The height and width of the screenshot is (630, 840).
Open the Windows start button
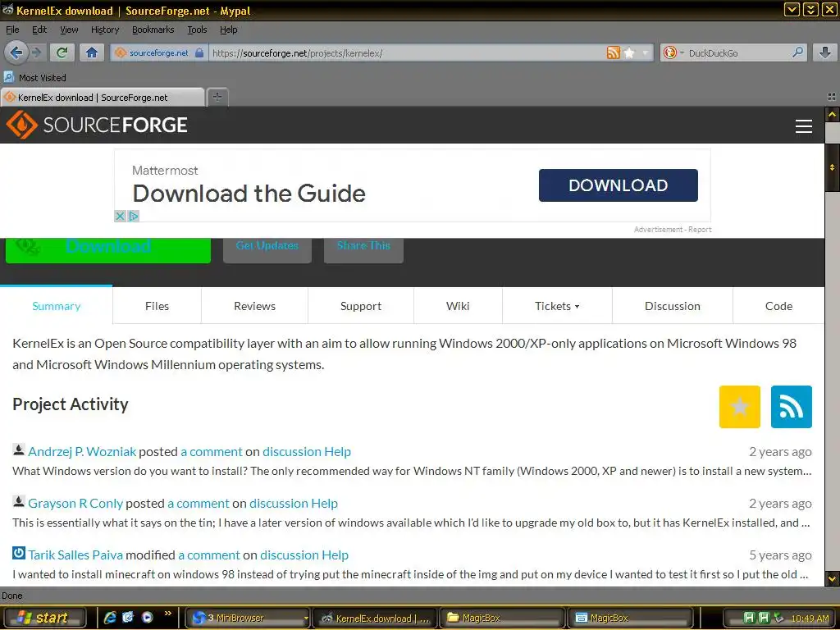coord(43,618)
